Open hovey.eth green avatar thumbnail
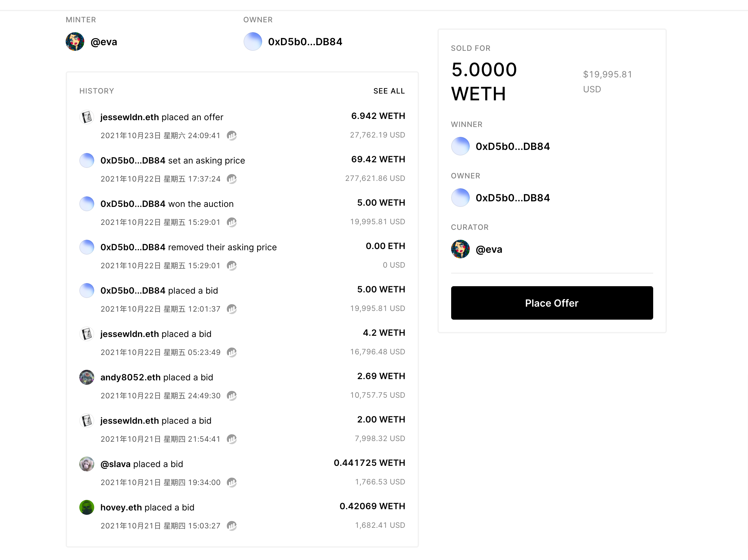This screenshot has height=560, width=748. [x=86, y=507]
